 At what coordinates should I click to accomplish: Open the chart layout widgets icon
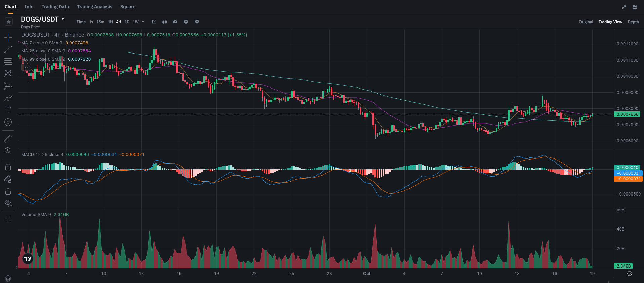click(635, 7)
